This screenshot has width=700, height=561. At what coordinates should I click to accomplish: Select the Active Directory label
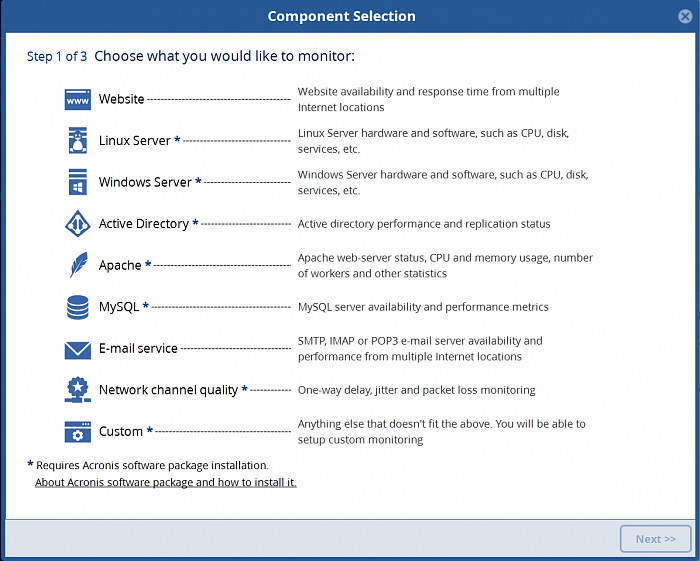point(144,224)
